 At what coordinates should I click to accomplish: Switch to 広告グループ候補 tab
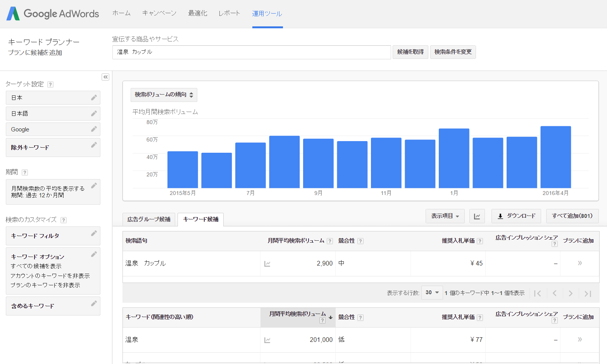click(x=149, y=219)
